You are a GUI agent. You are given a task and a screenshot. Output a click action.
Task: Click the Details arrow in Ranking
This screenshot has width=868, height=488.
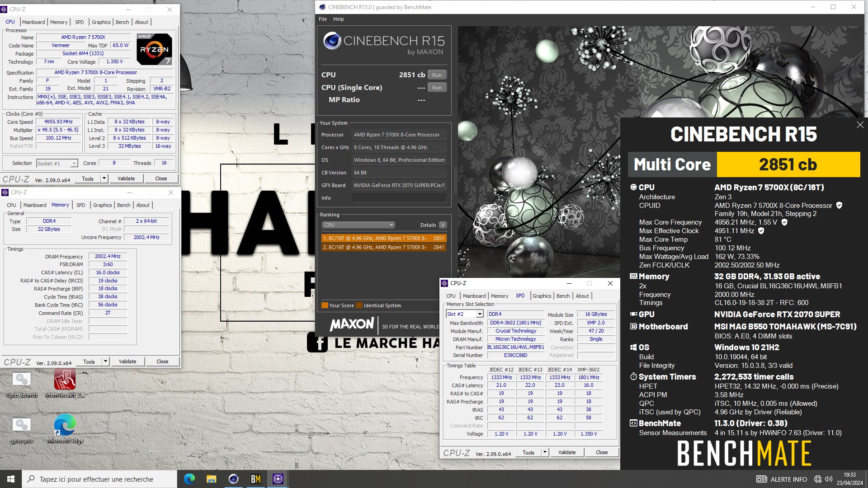point(443,225)
